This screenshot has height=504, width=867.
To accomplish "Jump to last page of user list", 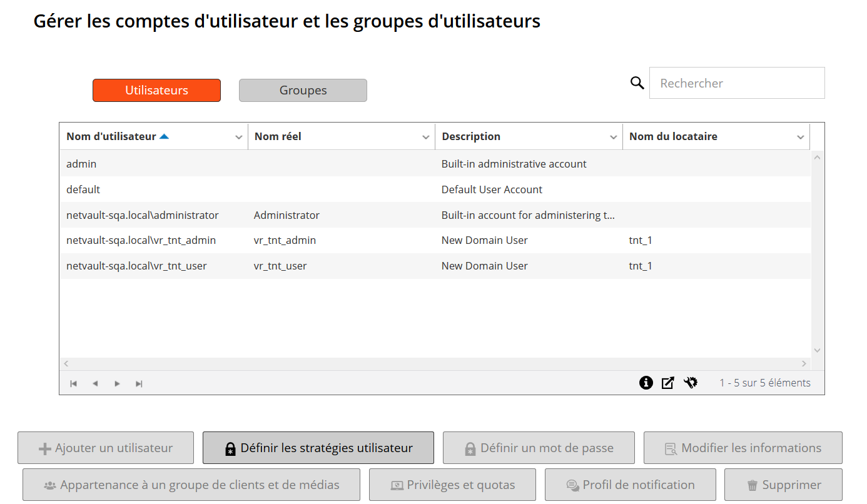I will coord(139,383).
